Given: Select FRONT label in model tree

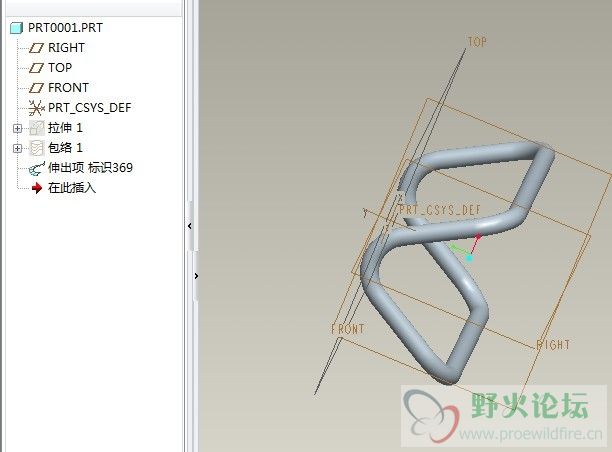Looking at the screenshot, I should click(x=68, y=87).
